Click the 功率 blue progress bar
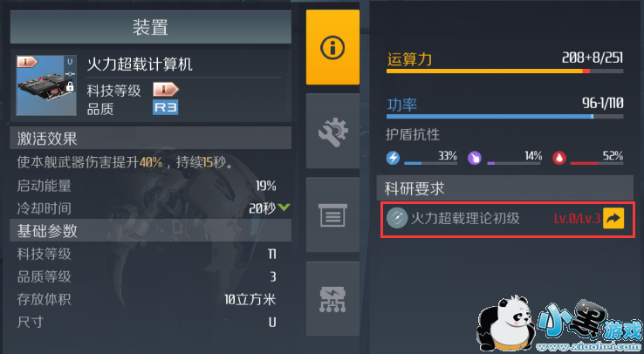Screen dimensions: 644x354 point(504,117)
